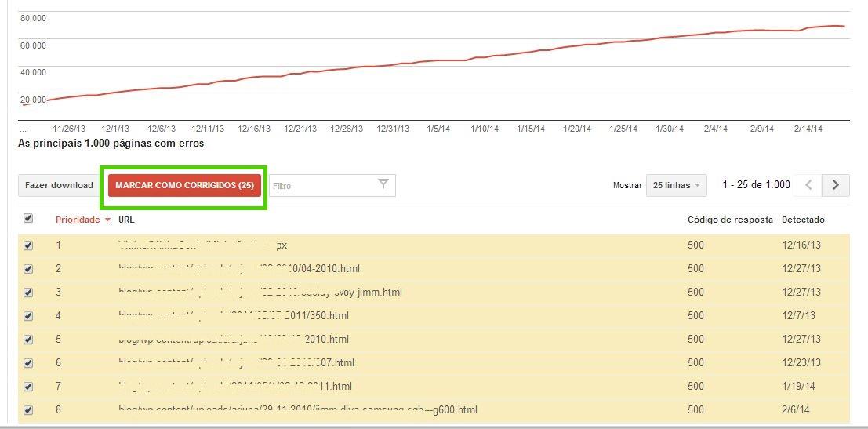Uncheck the checkbox for row 8
The image size is (868, 429).
(x=28, y=410)
